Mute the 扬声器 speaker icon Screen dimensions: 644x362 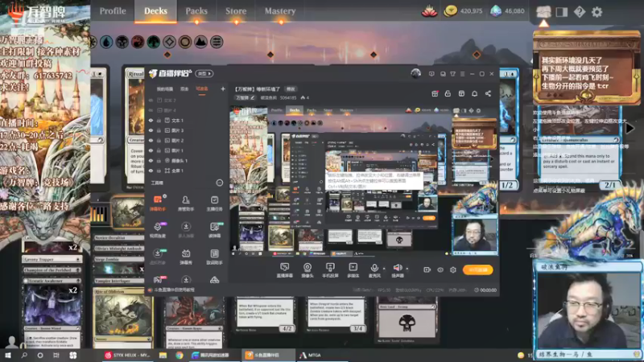pyautogui.click(x=397, y=268)
